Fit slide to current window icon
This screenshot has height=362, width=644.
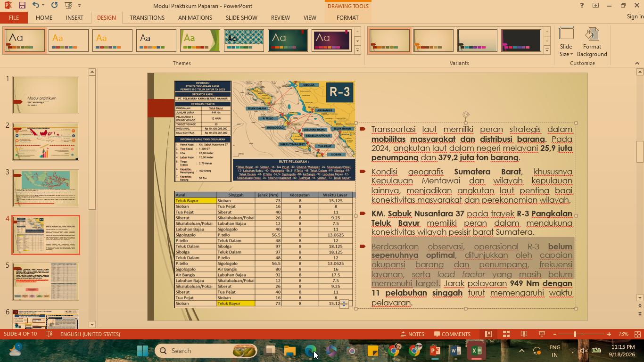[637, 334]
